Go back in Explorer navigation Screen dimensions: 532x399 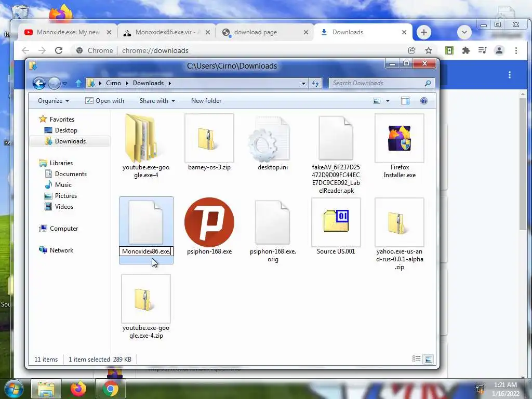(39, 83)
